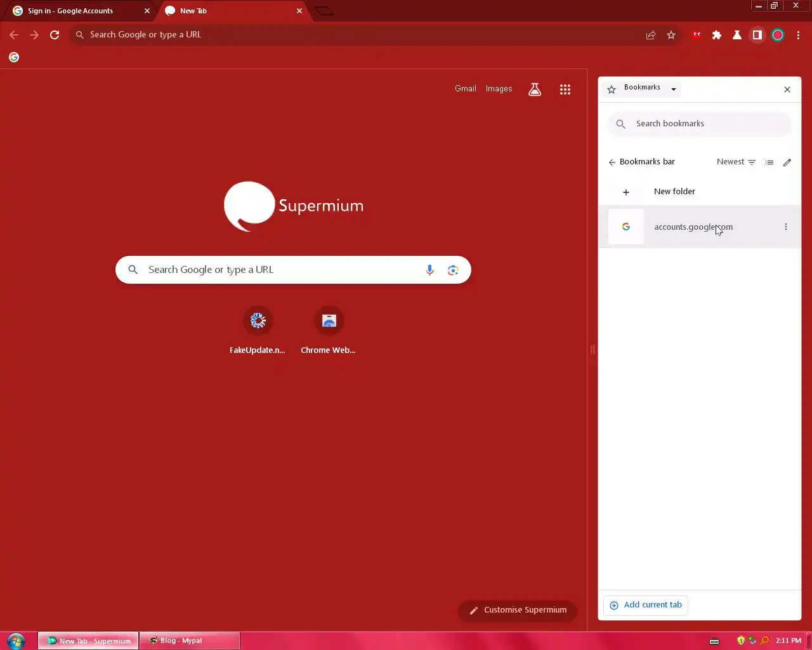
Task: Toggle the side panel toolbar button
Action: coord(757,35)
